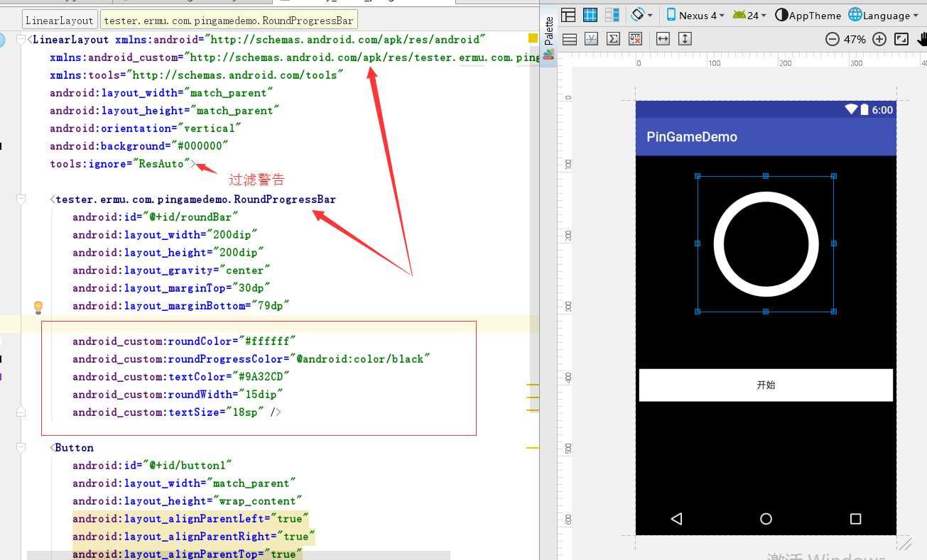Click the zoom to fit screen icon
Viewport: 927px width, 560px height.
click(901, 39)
